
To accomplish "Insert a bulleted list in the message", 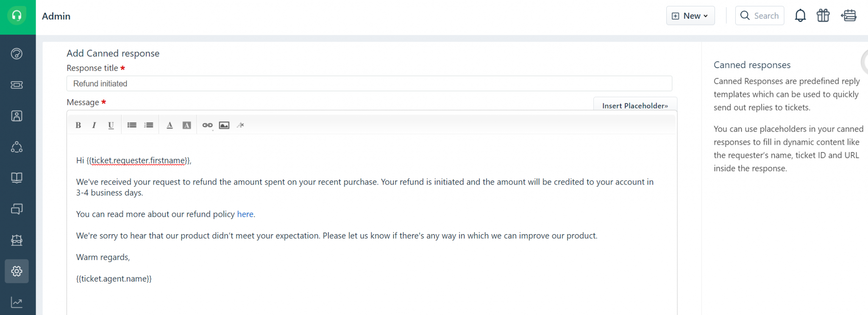I will [x=132, y=125].
